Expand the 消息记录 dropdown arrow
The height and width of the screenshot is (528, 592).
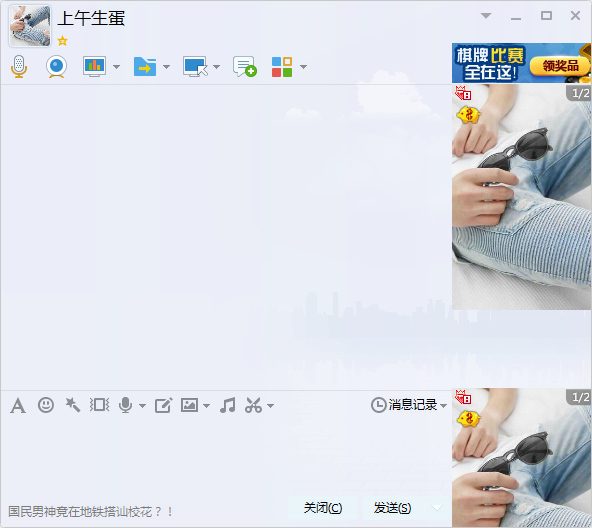444,406
